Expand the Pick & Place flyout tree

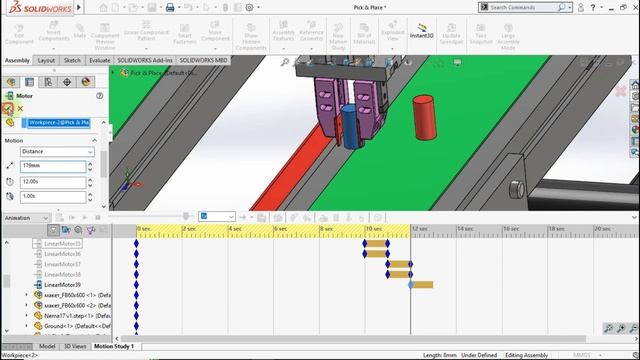click(x=113, y=73)
